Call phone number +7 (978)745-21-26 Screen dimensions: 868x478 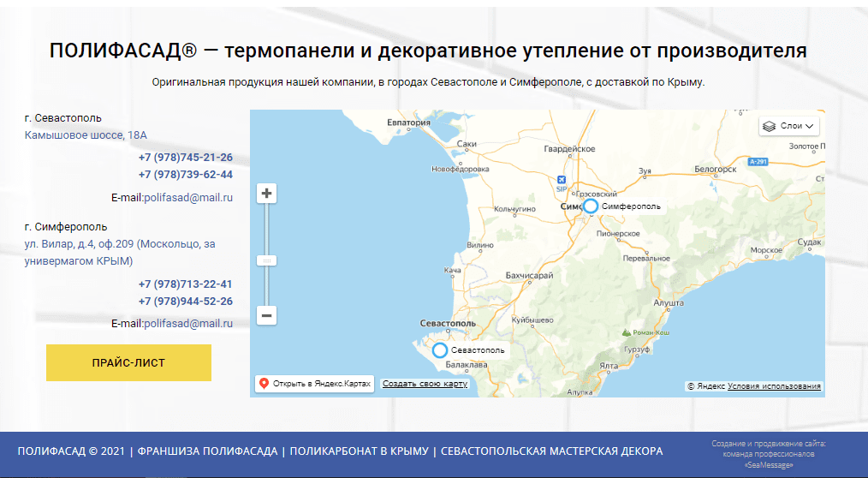[x=185, y=158]
